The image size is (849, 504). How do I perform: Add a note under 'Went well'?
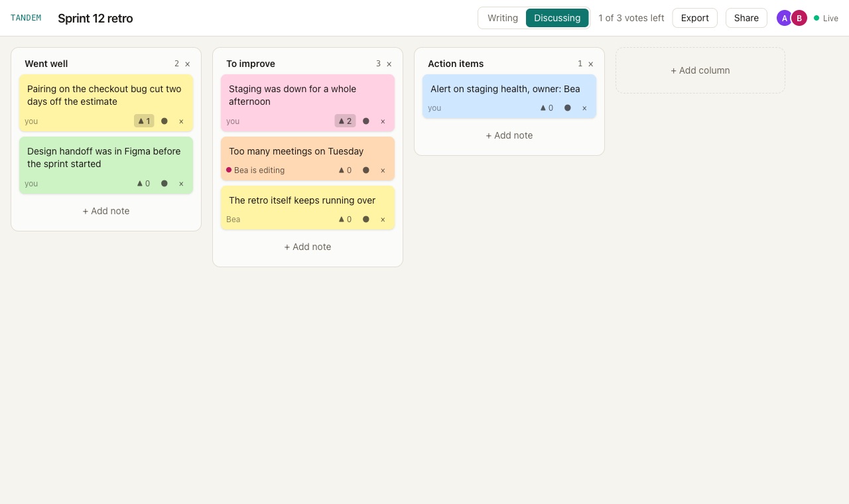[106, 211]
